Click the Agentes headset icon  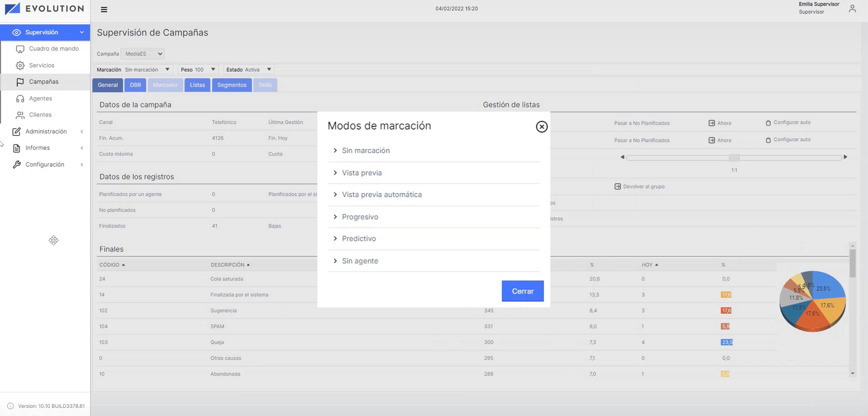click(x=20, y=99)
